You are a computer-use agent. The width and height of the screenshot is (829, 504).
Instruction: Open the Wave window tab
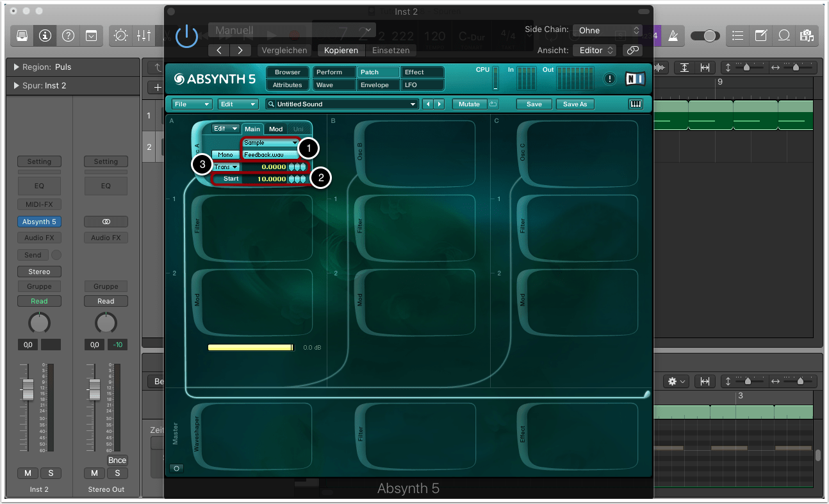tap(334, 85)
